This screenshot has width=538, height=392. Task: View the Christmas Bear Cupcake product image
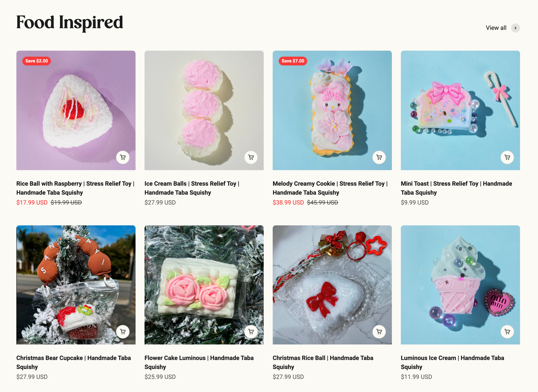76,285
